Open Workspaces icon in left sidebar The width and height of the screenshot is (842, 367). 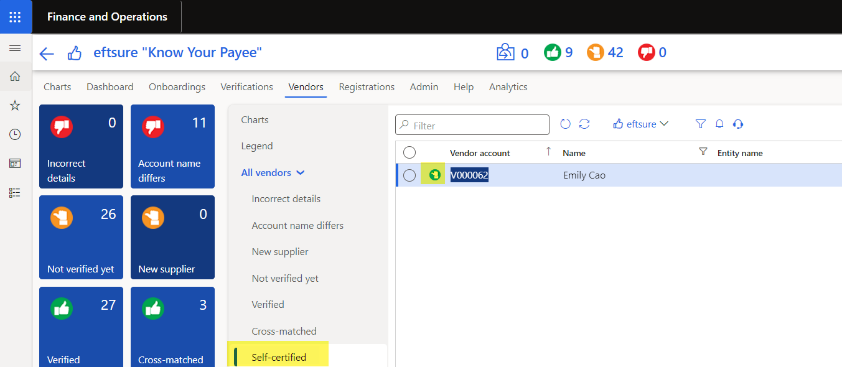tap(15, 164)
